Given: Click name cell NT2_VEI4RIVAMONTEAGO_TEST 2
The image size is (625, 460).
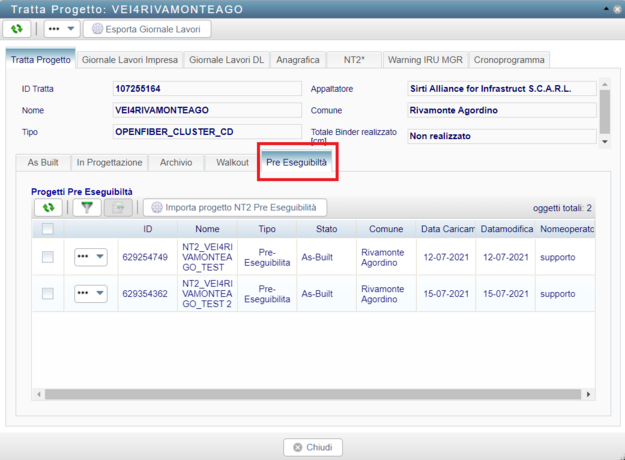Looking at the screenshot, I should tap(207, 294).
